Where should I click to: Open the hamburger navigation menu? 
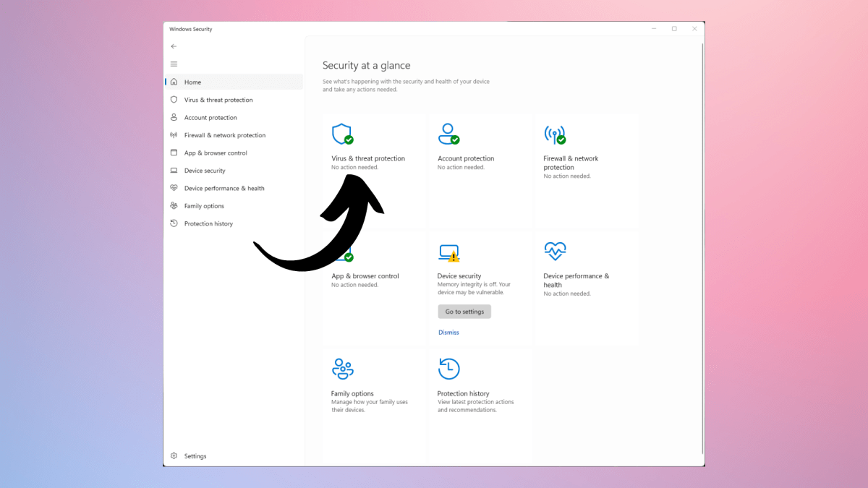174,64
